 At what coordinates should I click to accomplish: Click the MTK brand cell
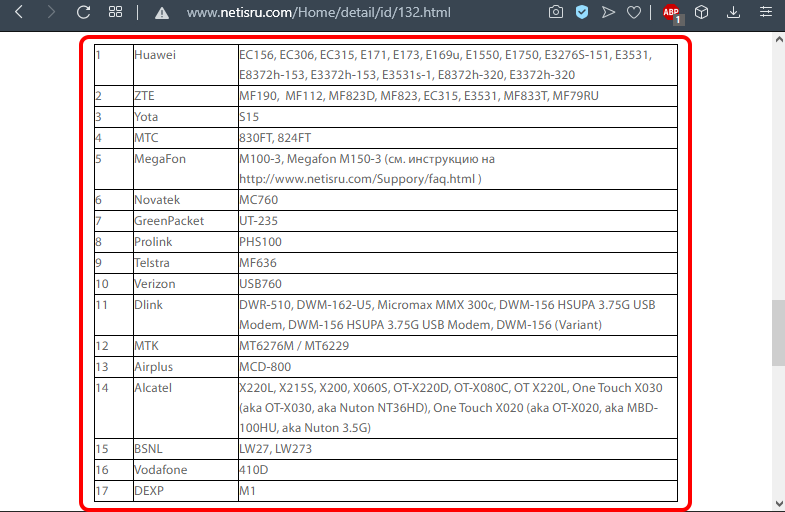coord(186,346)
